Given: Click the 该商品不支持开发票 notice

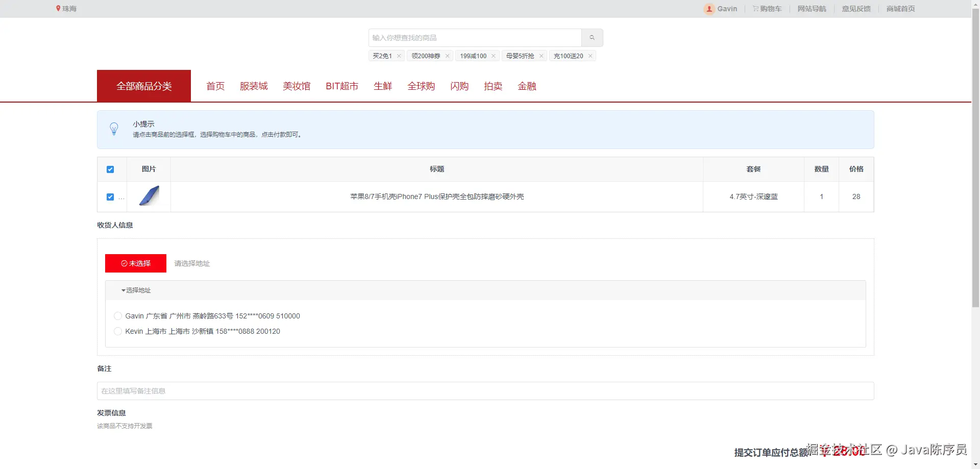Looking at the screenshot, I should 125,426.
